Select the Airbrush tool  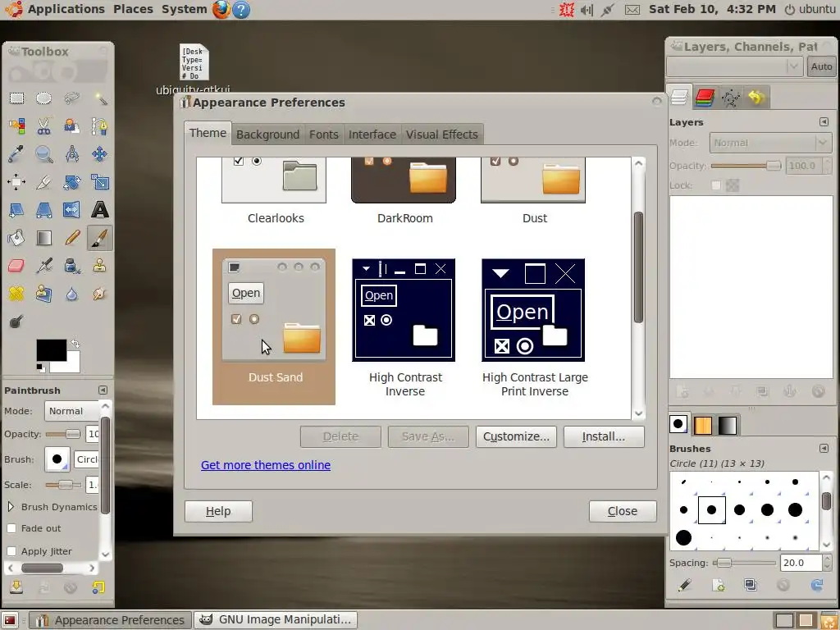pos(44,265)
